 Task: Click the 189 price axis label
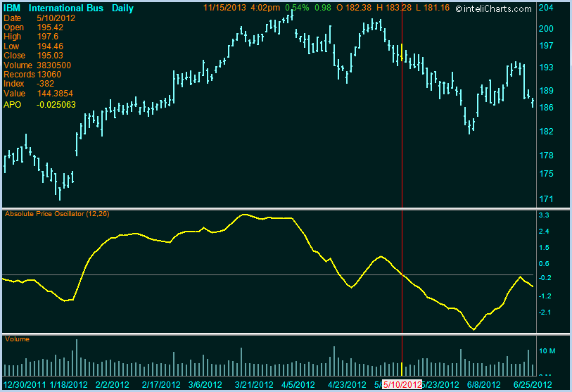[x=546, y=91]
